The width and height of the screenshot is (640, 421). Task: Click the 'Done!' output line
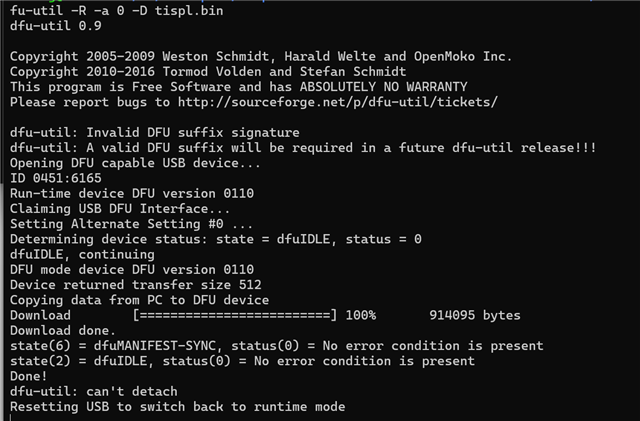pos(31,376)
